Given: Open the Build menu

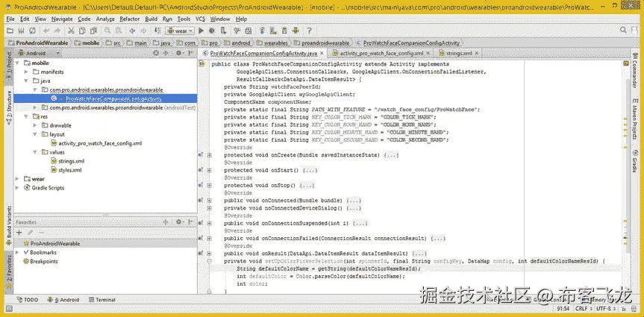Looking at the screenshot, I should [151, 19].
